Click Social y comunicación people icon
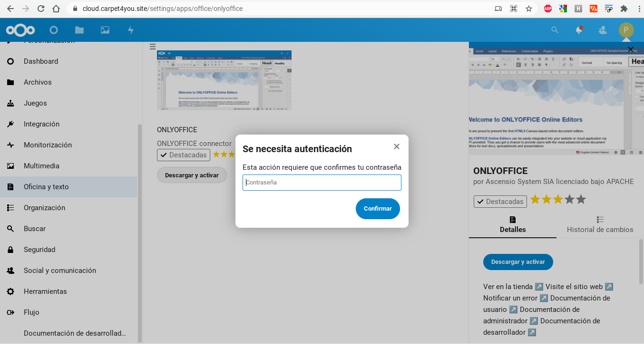 [10, 271]
